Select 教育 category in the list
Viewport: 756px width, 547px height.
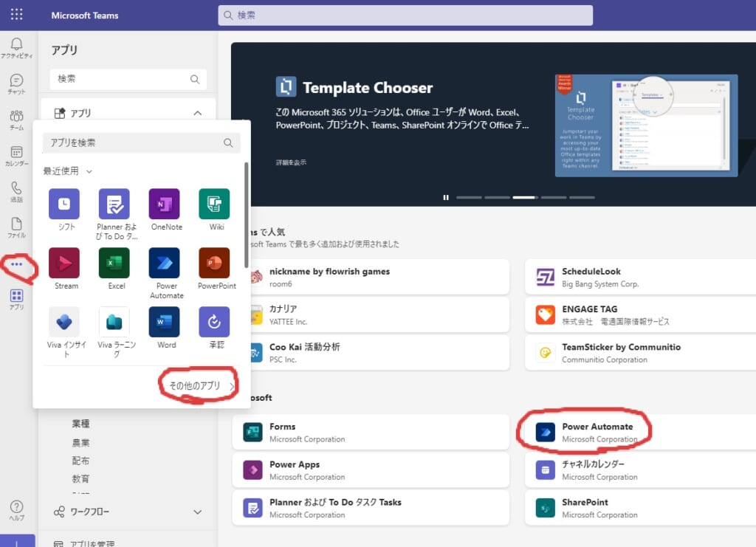pos(81,478)
